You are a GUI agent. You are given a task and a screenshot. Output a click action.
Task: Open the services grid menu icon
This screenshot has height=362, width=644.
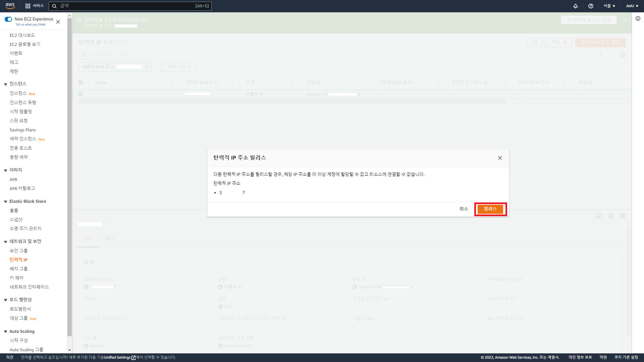tap(28, 6)
